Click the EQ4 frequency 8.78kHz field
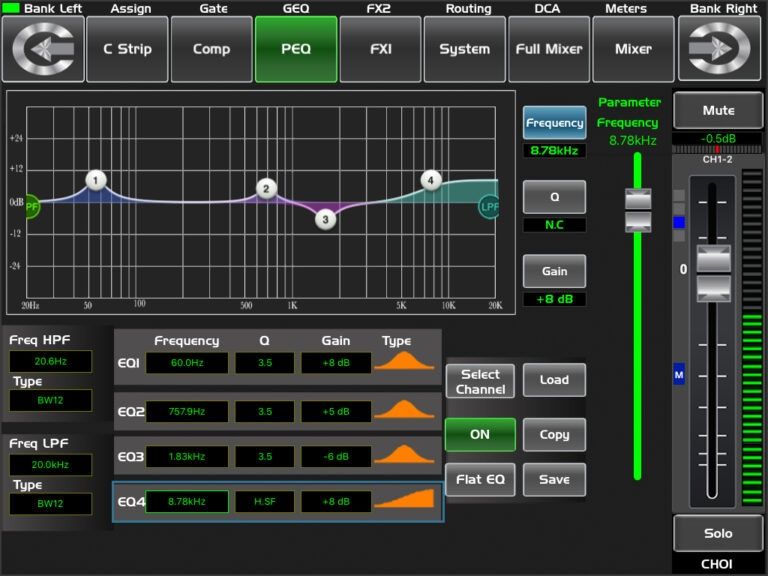Image resolution: width=768 pixels, height=576 pixels. [187, 502]
